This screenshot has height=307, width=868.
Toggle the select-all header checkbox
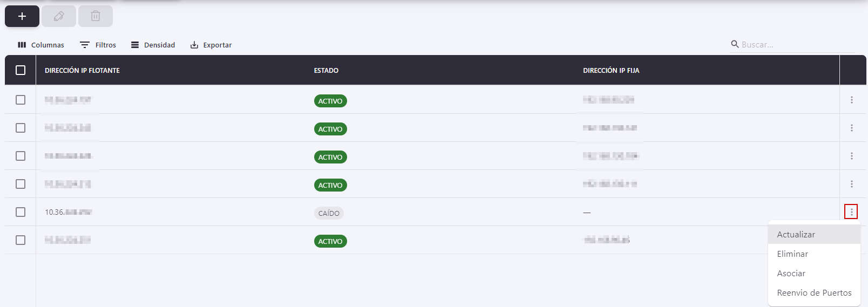coord(21,70)
